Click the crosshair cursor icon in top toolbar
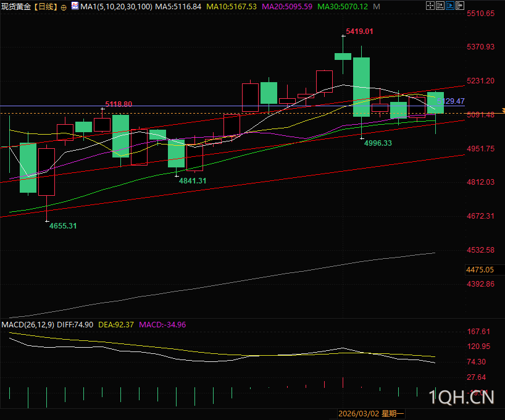This screenshot has width=505, height=420. (x=430, y=6)
